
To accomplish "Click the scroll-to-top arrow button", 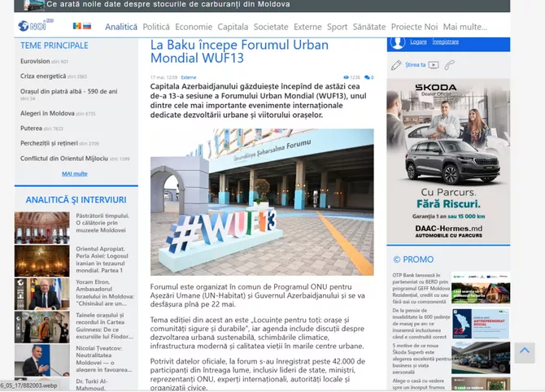I will point(525,352).
